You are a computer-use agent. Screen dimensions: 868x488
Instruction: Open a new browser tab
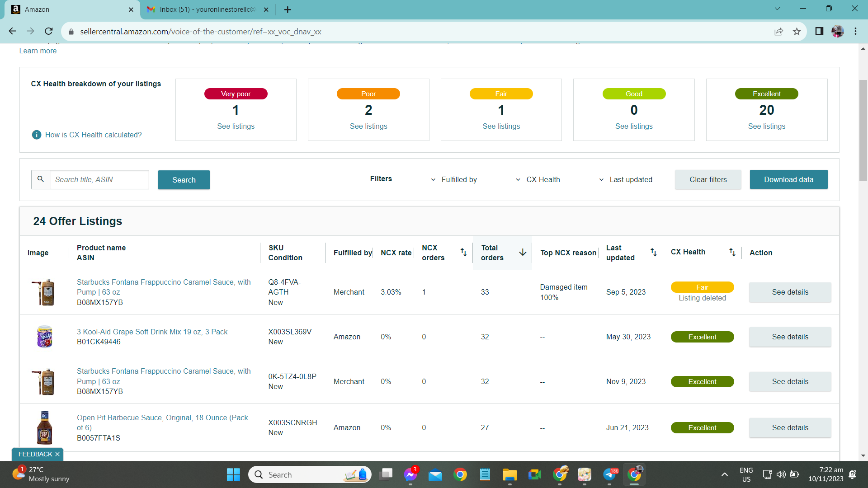click(288, 9)
